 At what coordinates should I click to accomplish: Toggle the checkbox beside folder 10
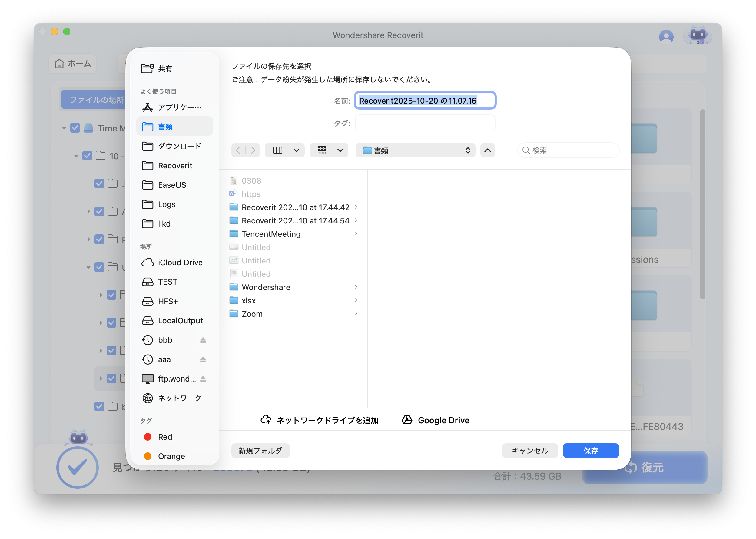(x=87, y=156)
